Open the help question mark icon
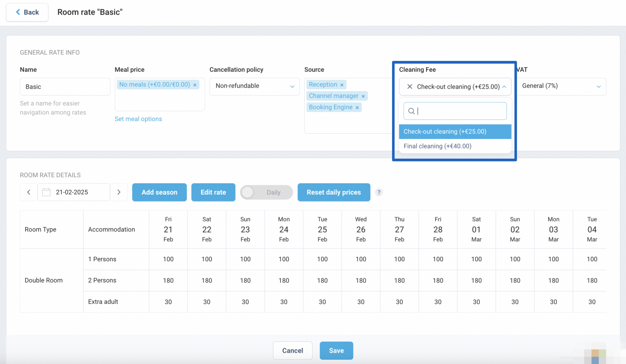The height and width of the screenshot is (364, 626). [379, 192]
